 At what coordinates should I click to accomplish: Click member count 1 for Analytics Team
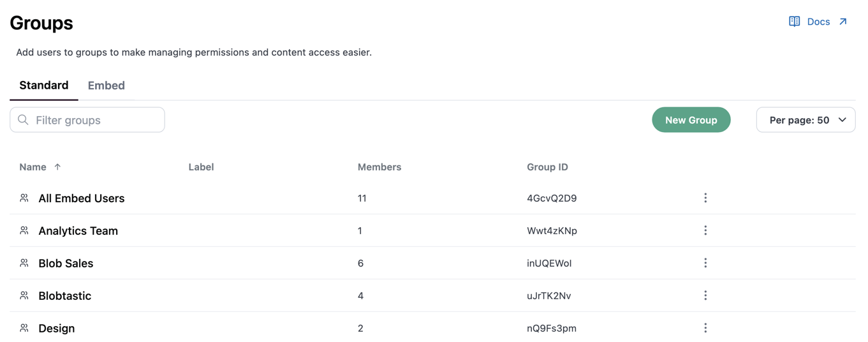(x=360, y=230)
